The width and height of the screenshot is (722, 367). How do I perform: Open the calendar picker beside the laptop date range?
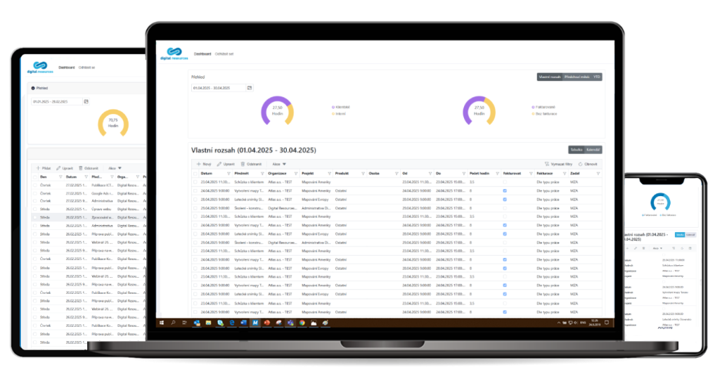tap(250, 87)
